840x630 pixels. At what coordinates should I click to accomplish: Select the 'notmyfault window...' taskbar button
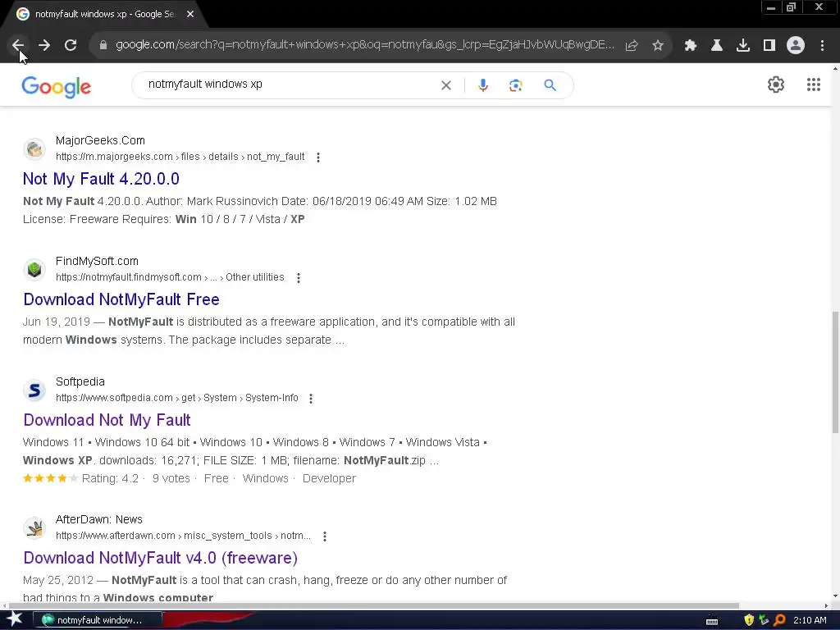coord(98,620)
